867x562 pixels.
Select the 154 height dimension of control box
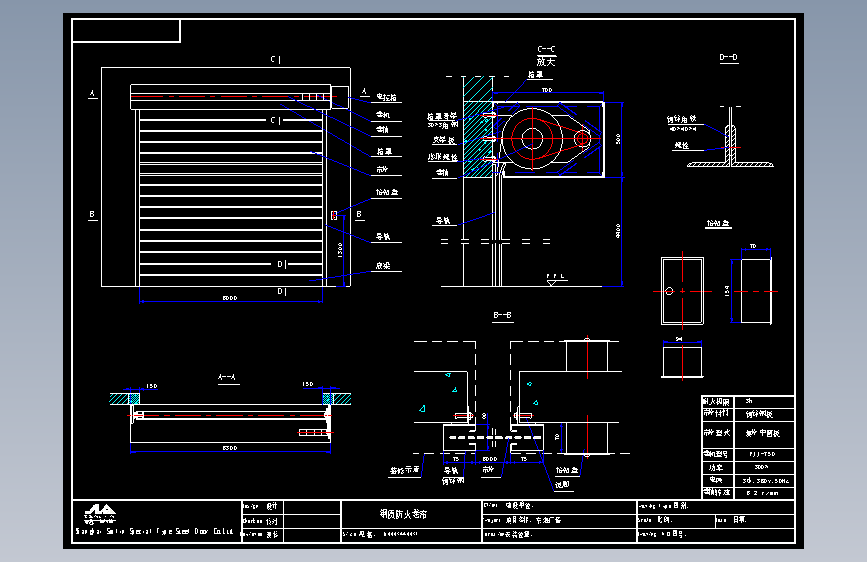pyautogui.click(x=727, y=290)
